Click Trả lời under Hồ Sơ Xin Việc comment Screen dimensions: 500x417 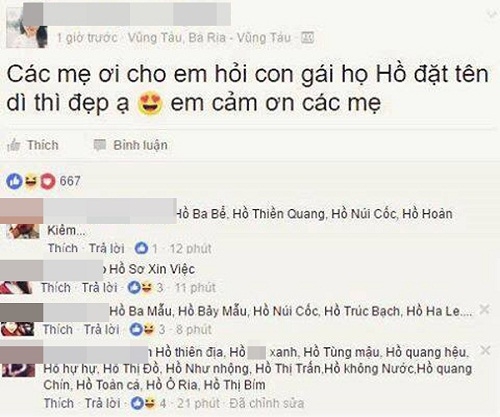99,288
